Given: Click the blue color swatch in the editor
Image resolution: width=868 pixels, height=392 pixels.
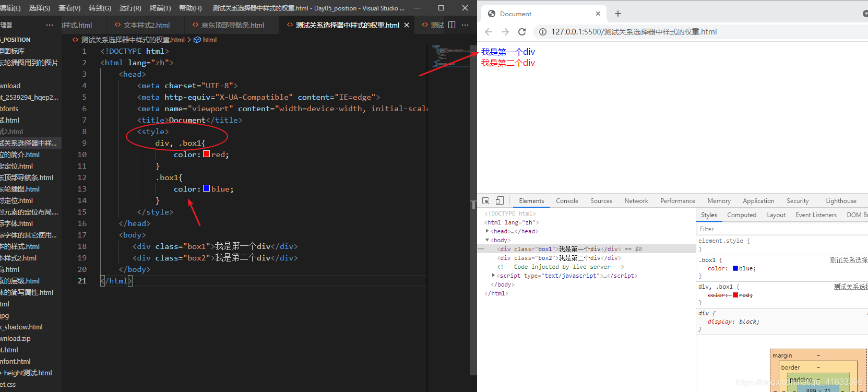Looking at the screenshot, I should tap(207, 188).
